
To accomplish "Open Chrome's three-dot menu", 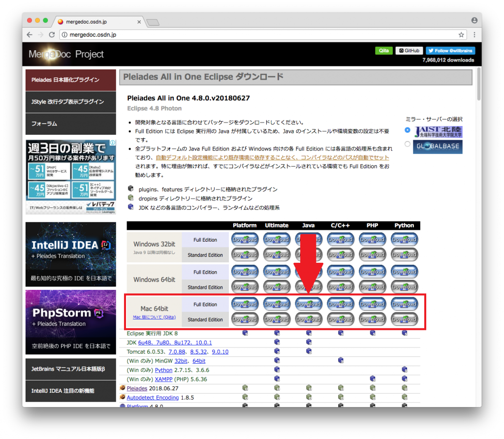I will tap(474, 35).
